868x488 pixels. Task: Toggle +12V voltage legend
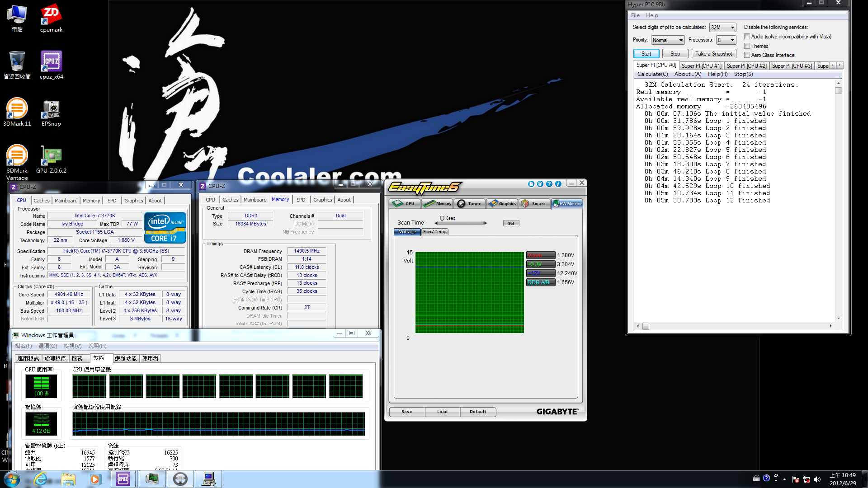pos(541,273)
